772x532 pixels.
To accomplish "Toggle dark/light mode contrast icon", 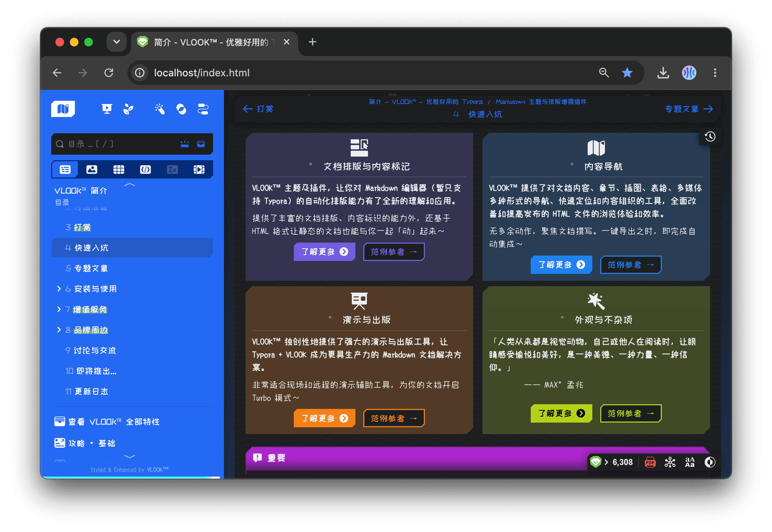I will pos(710,462).
